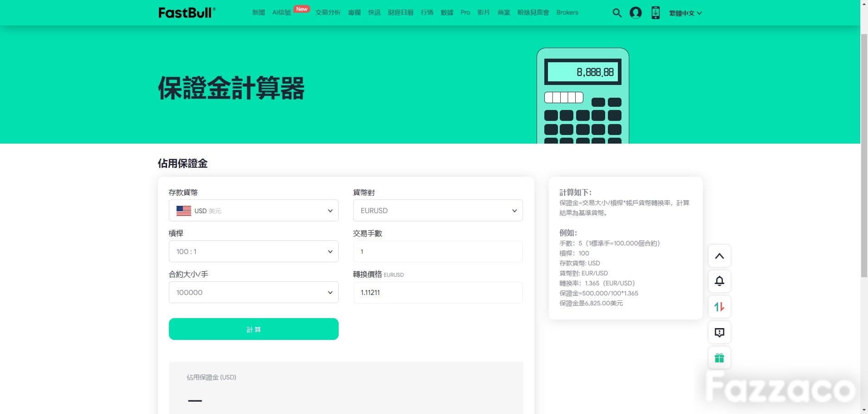This screenshot has height=414, width=868.
Task: Click the 保證金計算器 page title
Action: [x=231, y=88]
